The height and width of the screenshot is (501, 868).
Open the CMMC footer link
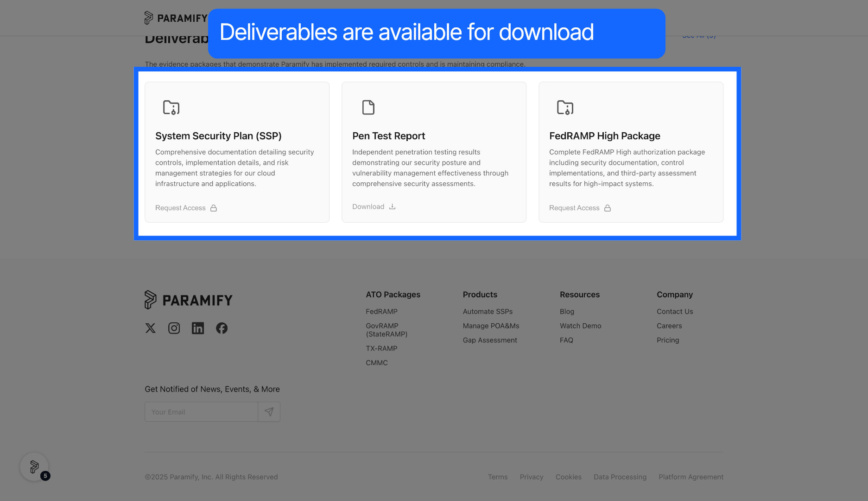tap(377, 363)
